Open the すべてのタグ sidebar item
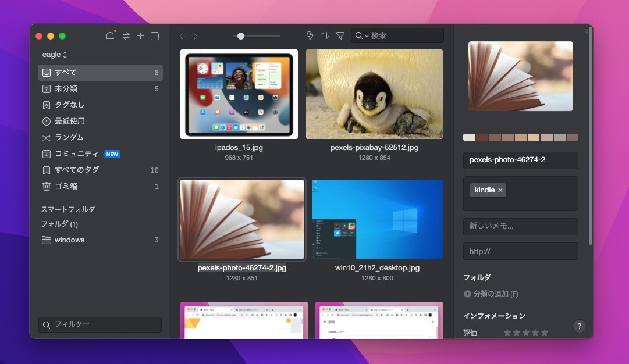The width and height of the screenshot is (629, 364). 100,170
